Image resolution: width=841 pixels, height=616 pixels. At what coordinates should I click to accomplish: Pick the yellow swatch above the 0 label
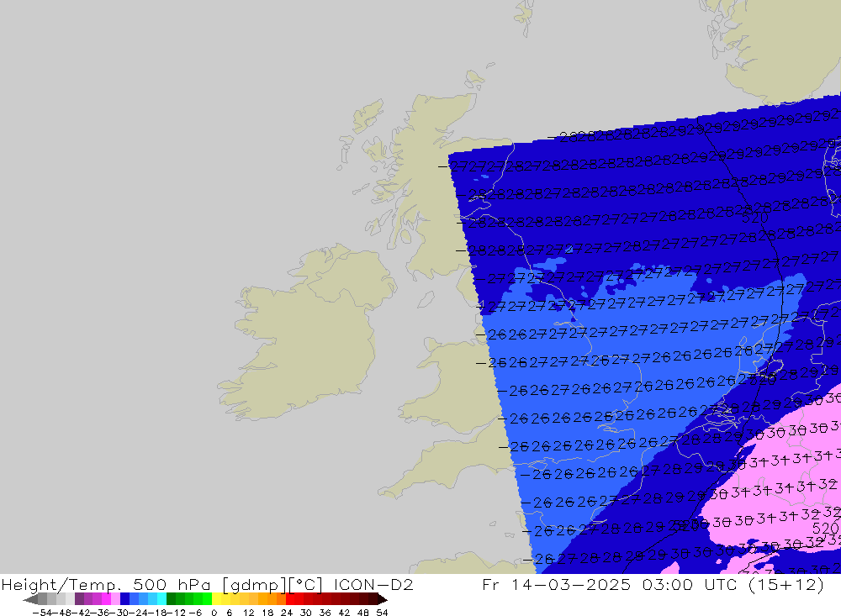[x=216, y=599]
